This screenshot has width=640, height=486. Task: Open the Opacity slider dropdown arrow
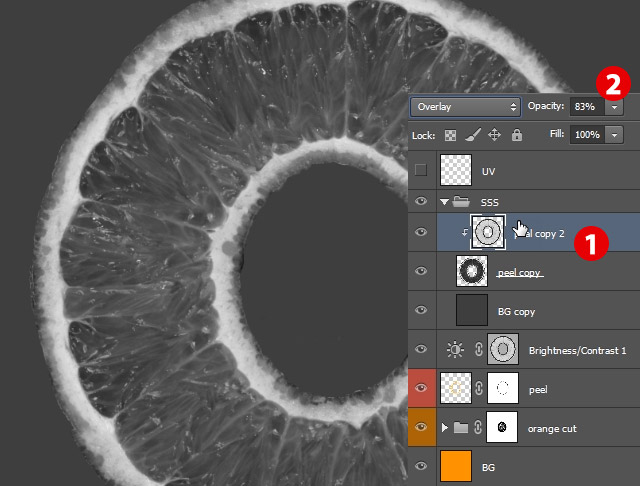[x=614, y=107]
